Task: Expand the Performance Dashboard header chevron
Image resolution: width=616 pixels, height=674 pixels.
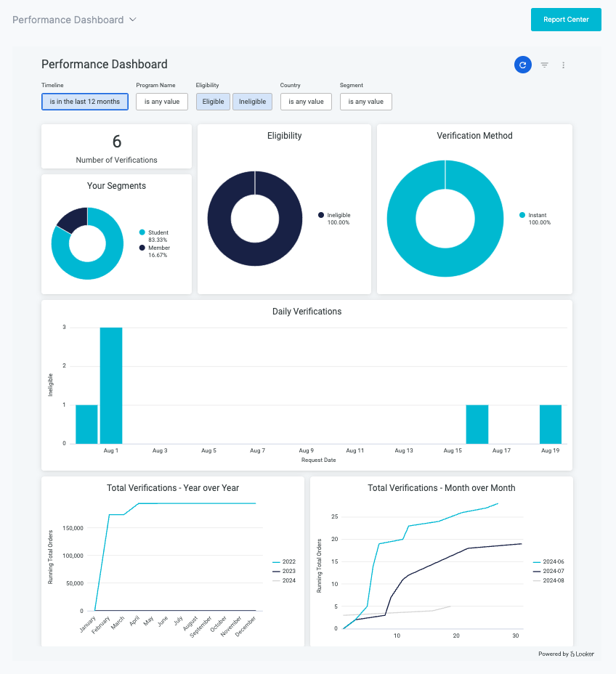Action: pos(133,20)
